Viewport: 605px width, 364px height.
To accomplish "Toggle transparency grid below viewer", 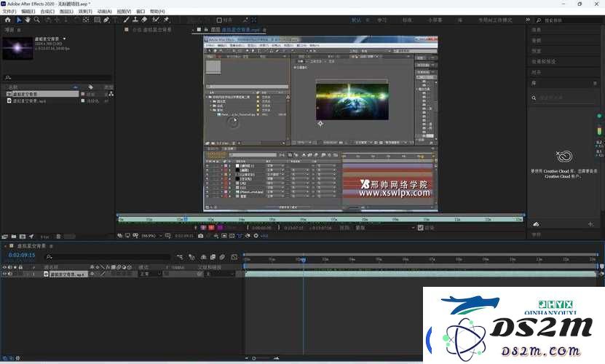I will [x=232, y=235].
